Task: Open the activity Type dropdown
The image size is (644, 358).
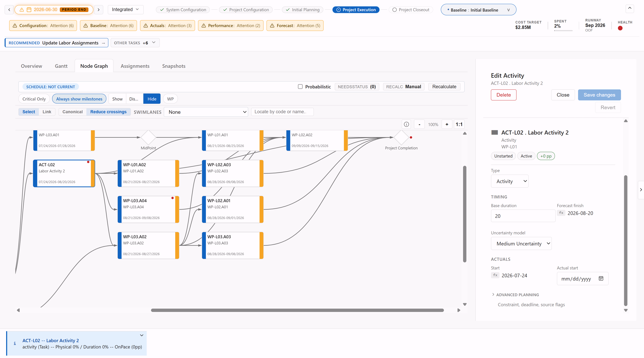Action: (510, 181)
